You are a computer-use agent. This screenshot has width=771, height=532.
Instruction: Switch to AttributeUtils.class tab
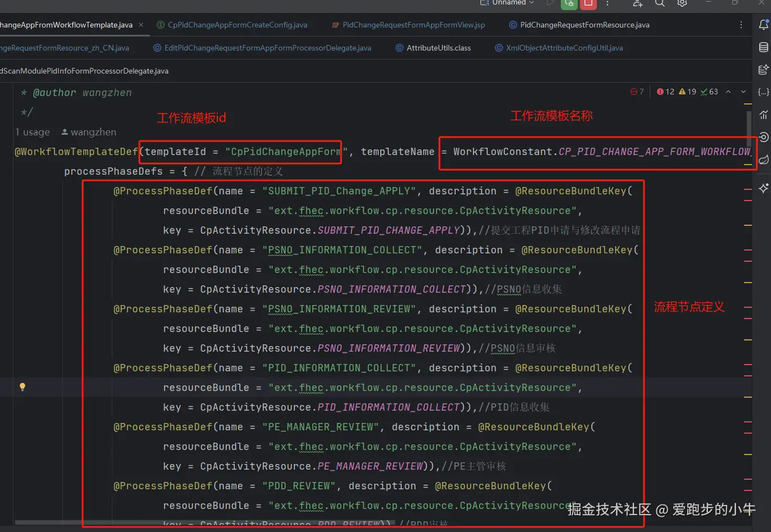pyautogui.click(x=433, y=48)
